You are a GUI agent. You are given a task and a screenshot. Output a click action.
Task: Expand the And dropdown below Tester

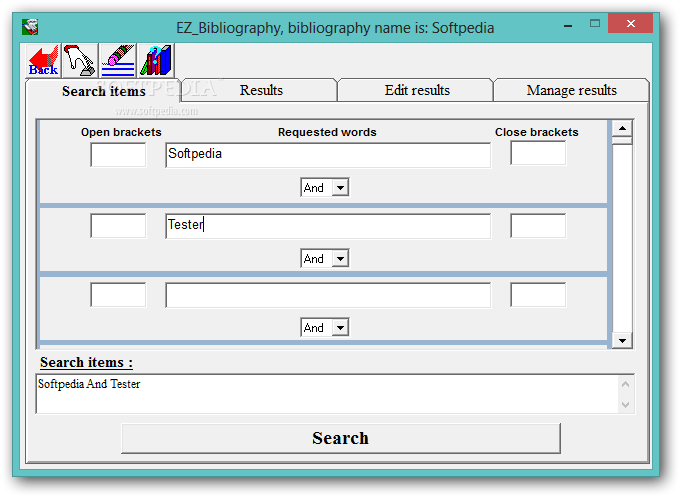[x=340, y=259]
